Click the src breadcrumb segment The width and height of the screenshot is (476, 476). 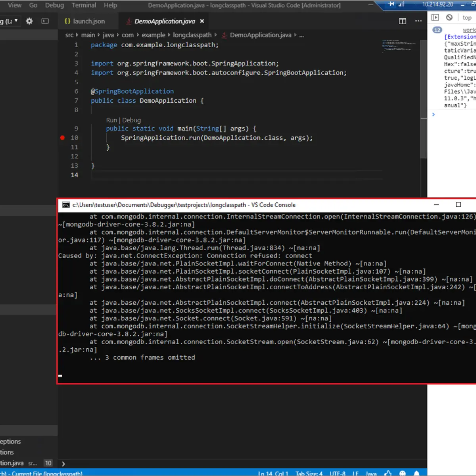[69, 35]
